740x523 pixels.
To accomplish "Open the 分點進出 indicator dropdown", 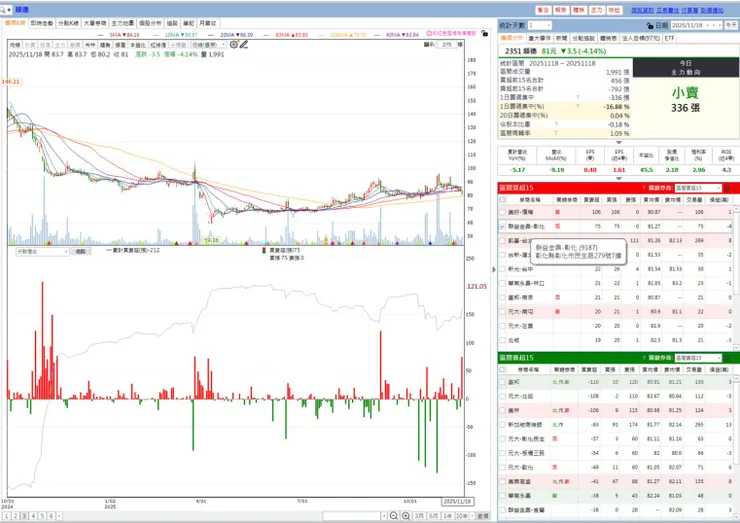I will (x=42, y=252).
